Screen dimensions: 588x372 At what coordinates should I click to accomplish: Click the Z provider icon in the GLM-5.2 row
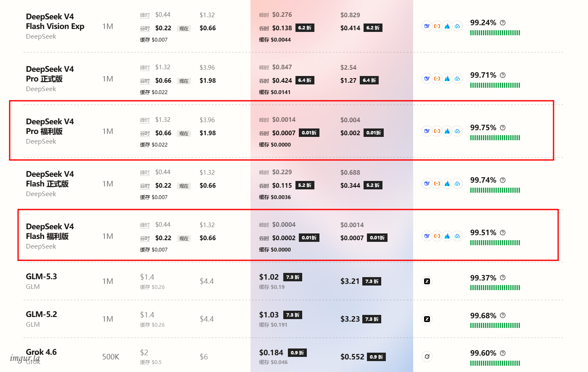coord(427,319)
